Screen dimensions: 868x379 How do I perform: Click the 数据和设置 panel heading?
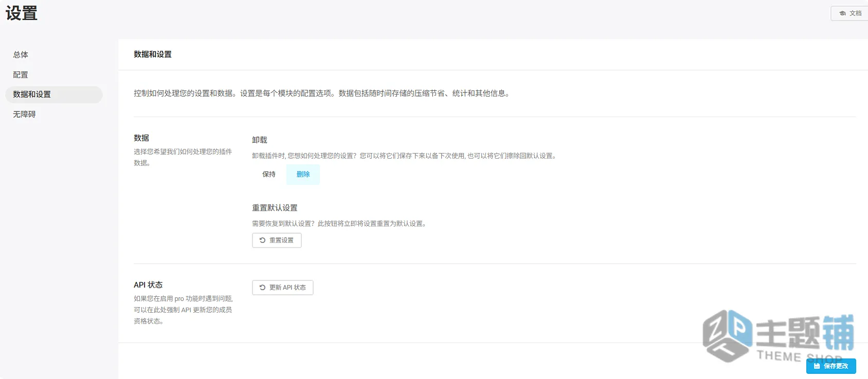[x=153, y=54]
